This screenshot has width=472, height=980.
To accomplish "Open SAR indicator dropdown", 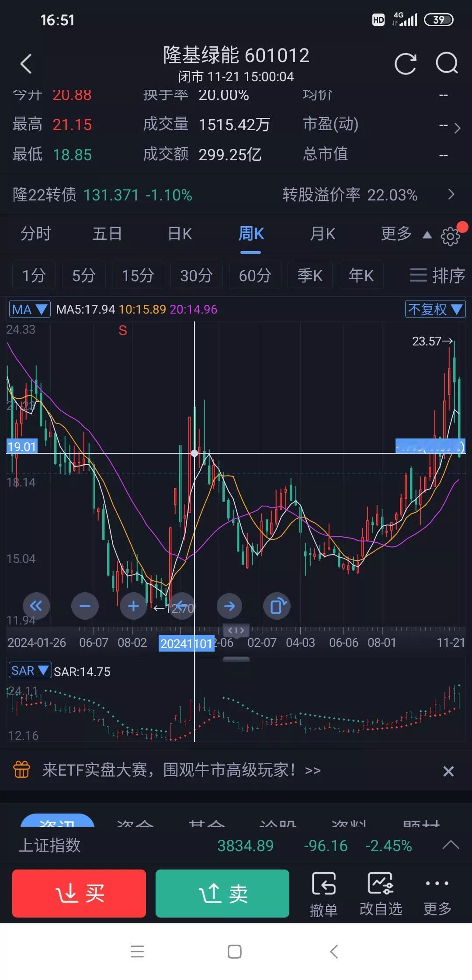I will (x=30, y=670).
